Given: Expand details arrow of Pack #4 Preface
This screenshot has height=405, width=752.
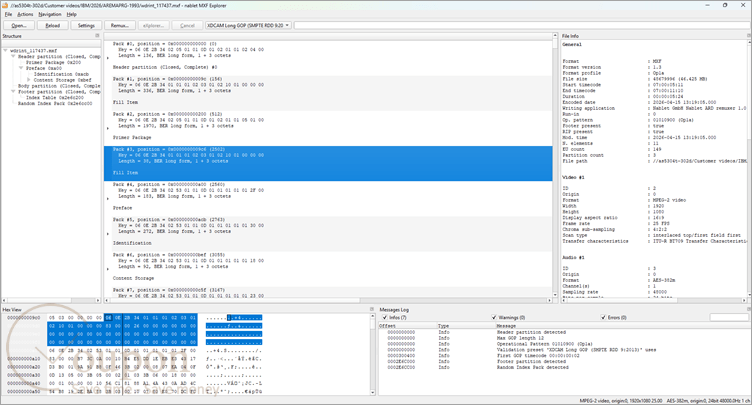Looking at the screenshot, I should [108, 199].
